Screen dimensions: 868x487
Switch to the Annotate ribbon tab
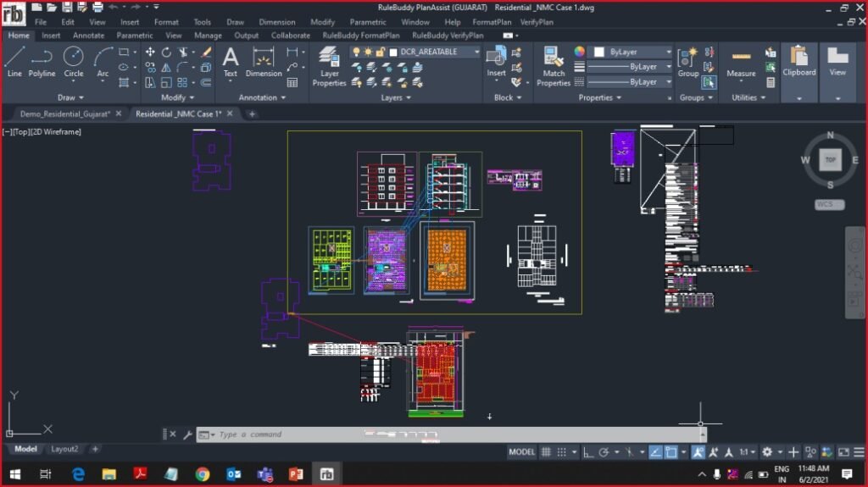coord(88,36)
